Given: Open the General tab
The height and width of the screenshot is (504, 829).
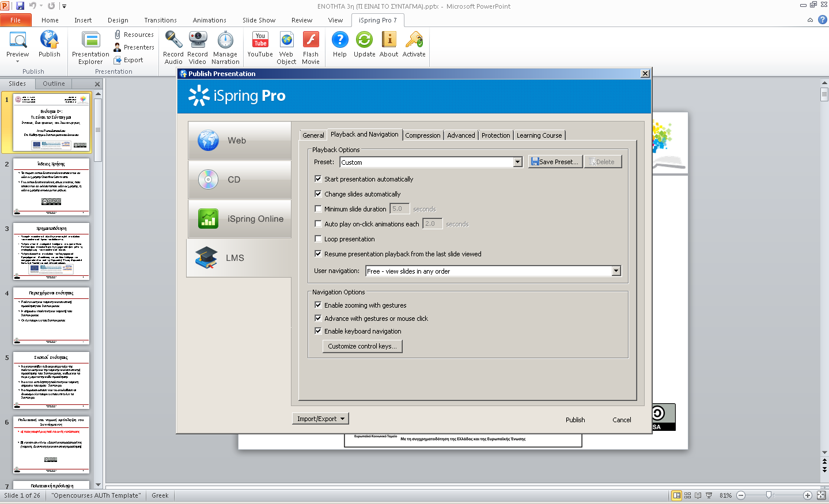Looking at the screenshot, I should [313, 135].
